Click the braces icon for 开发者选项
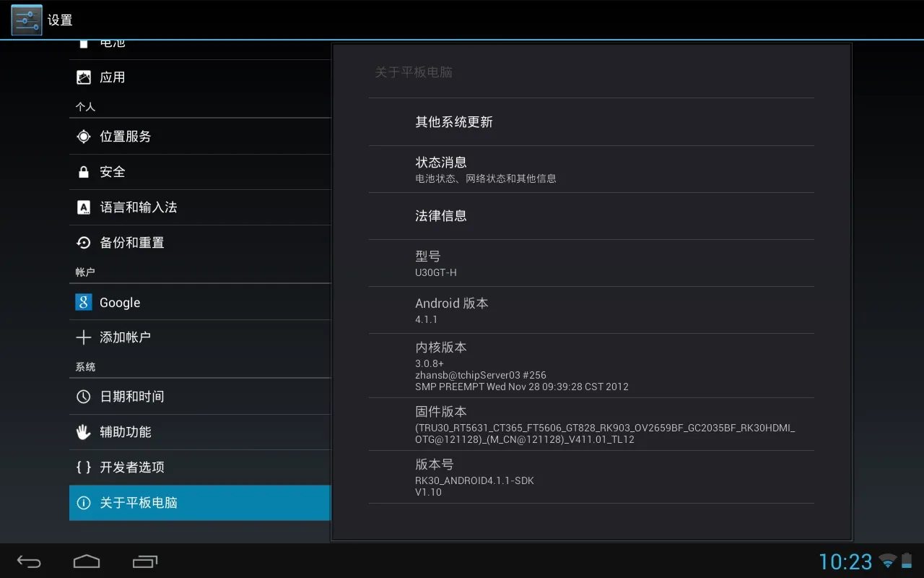924x578 pixels. (84, 467)
